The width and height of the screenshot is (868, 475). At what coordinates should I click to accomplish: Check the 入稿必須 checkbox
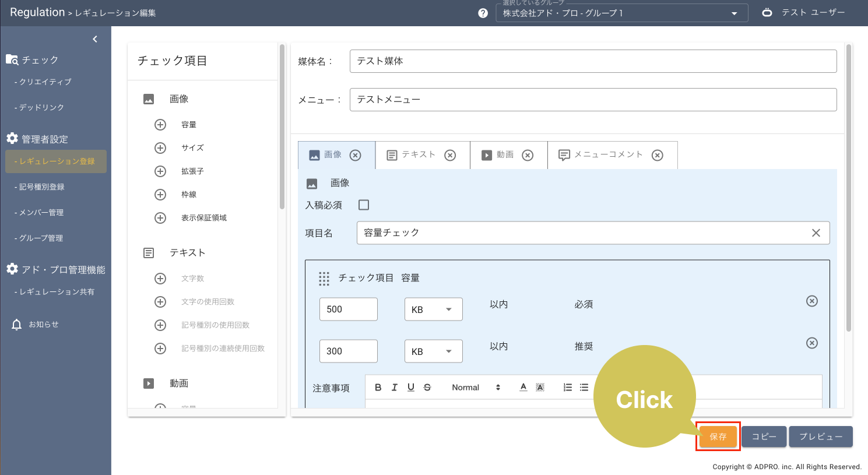click(364, 205)
